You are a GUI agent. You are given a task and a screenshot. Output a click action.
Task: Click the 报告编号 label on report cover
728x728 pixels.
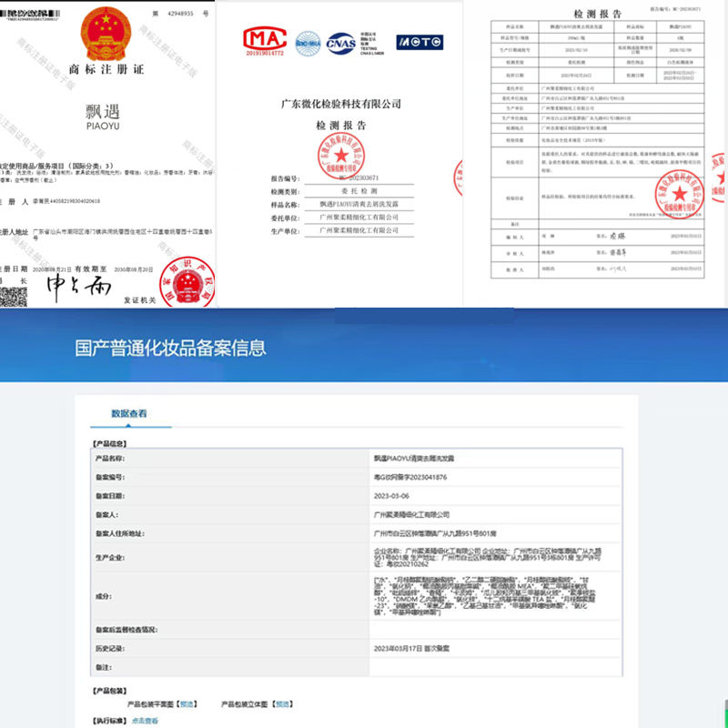pos(285,178)
